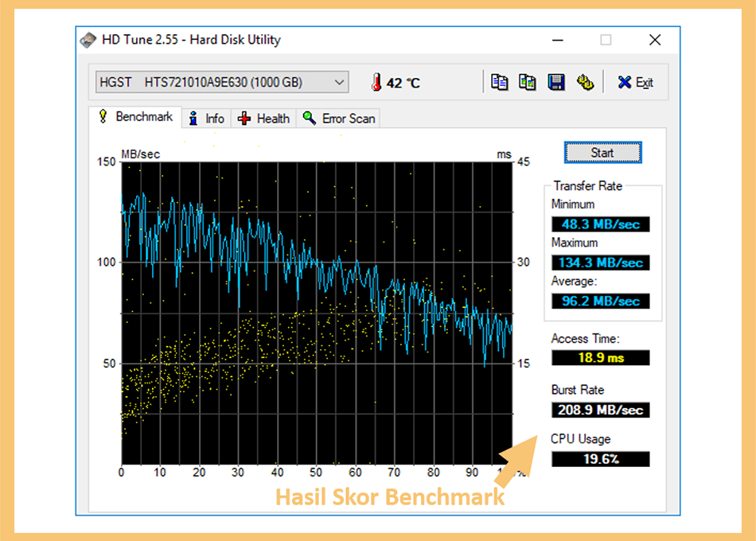This screenshot has height=541, width=756.
Task: Click the maximum value 134.3 MB/sec
Action: coord(600,263)
